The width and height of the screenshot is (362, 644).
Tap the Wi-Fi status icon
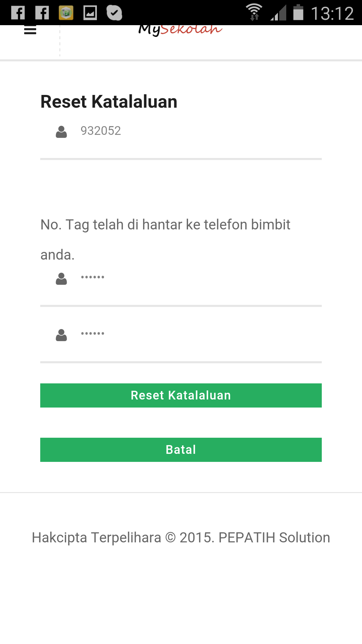coord(254,12)
